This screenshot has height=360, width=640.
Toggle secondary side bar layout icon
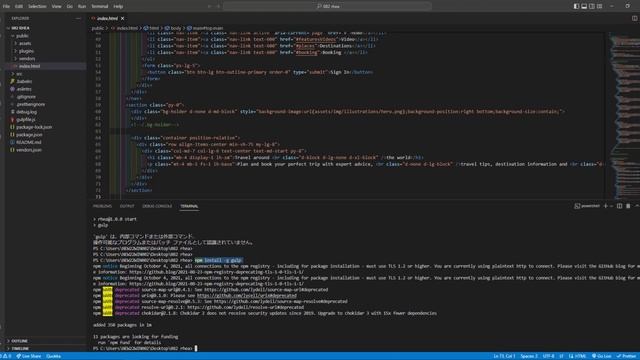point(592,6)
